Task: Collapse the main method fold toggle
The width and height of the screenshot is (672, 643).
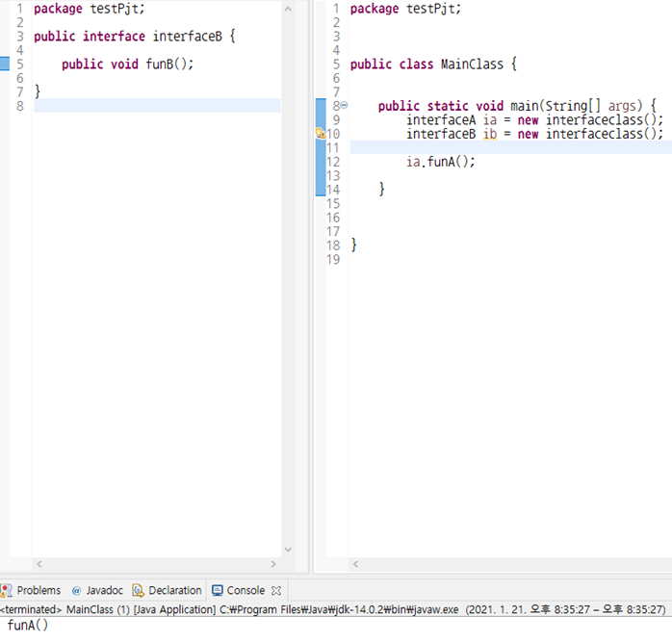Action: 344,105
